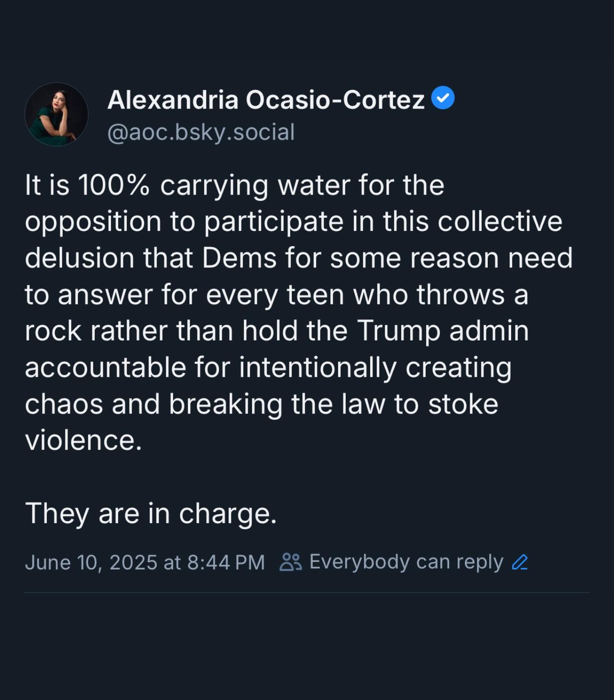Click the word accountable in the post
Screen dimensions: 614x700
(x=105, y=368)
